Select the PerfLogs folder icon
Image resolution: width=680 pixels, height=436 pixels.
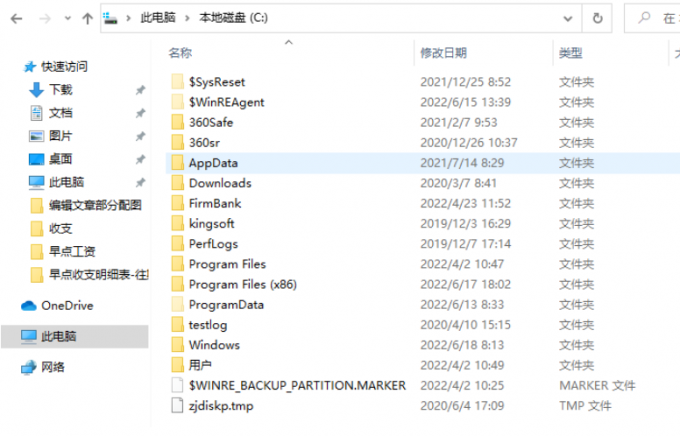(x=177, y=244)
